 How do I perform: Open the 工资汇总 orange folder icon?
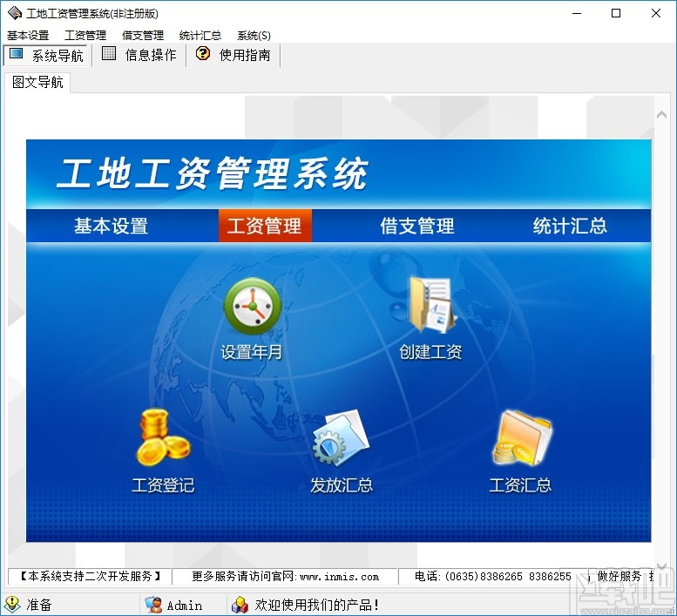coord(522,437)
